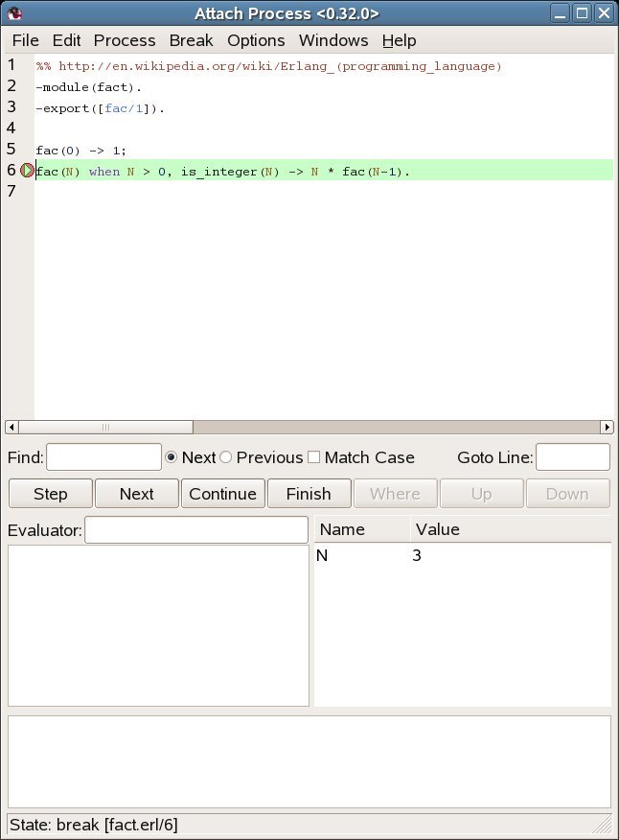619x840 pixels.
Task: Click the left arrow of the horizontal scrollbar
Action: click(x=11, y=427)
